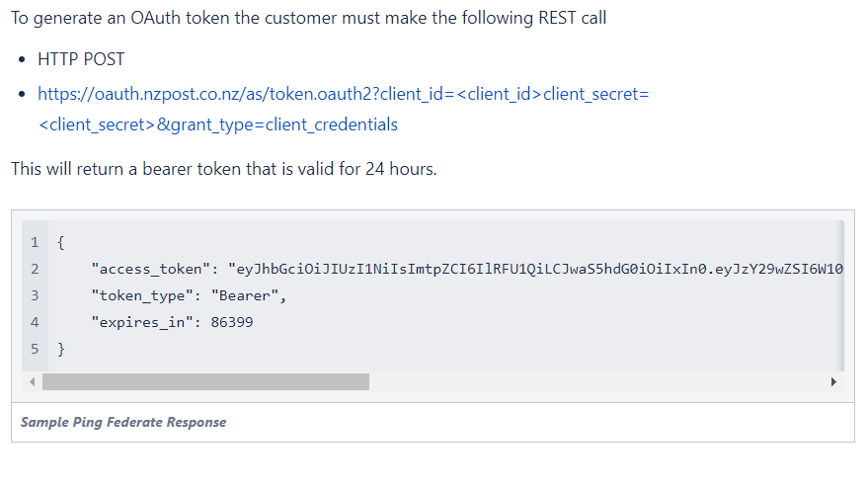868x490 pixels.
Task: Click the horizontal scrollbar thumb
Action: coord(206,382)
